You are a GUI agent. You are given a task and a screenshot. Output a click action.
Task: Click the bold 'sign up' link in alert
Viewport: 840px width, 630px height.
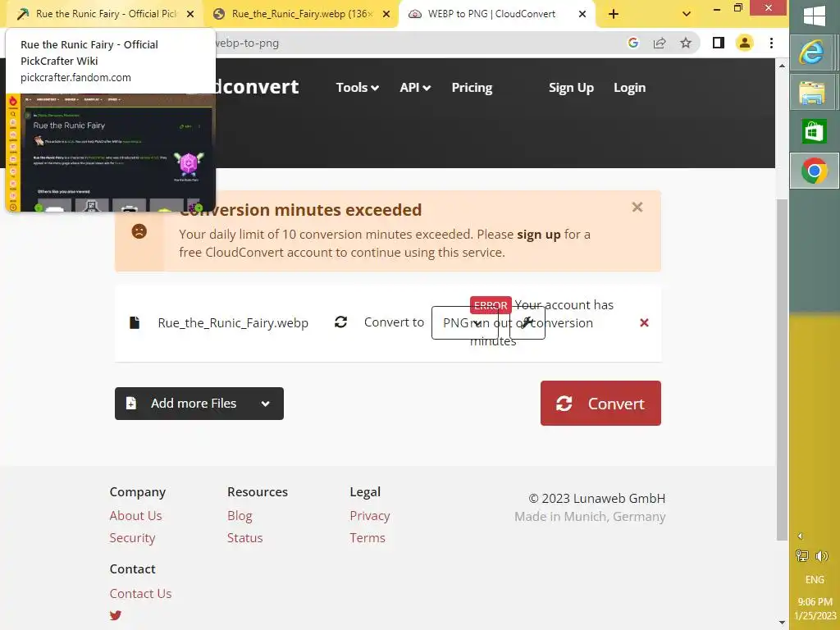538,234
